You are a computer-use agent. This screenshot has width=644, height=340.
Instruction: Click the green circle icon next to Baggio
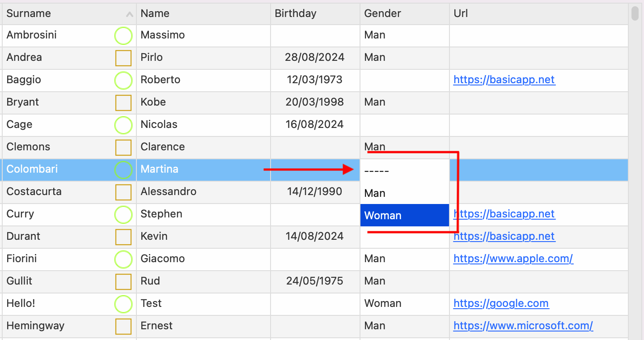pos(123,81)
